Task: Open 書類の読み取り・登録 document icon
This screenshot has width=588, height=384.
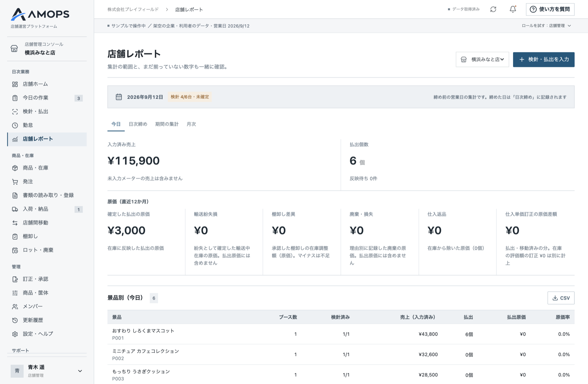Action: pos(15,195)
